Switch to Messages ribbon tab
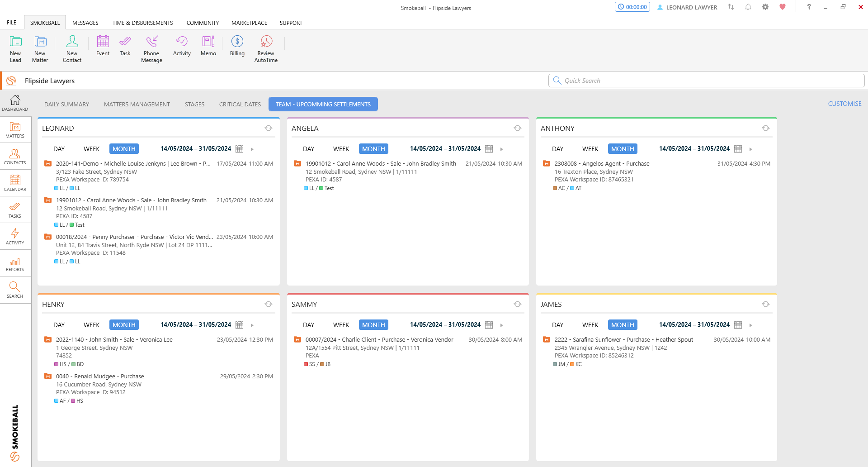 (x=85, y=23)
